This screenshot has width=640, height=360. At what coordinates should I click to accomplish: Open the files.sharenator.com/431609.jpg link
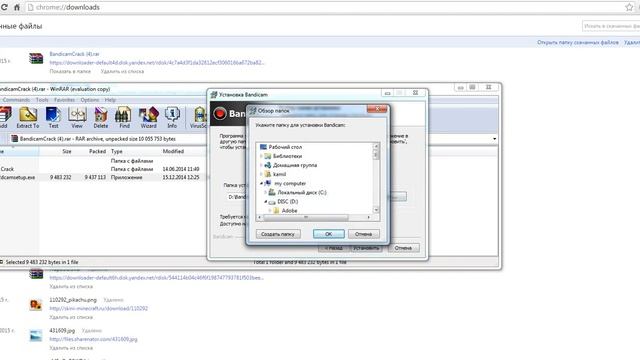click(x=93, y=339)
